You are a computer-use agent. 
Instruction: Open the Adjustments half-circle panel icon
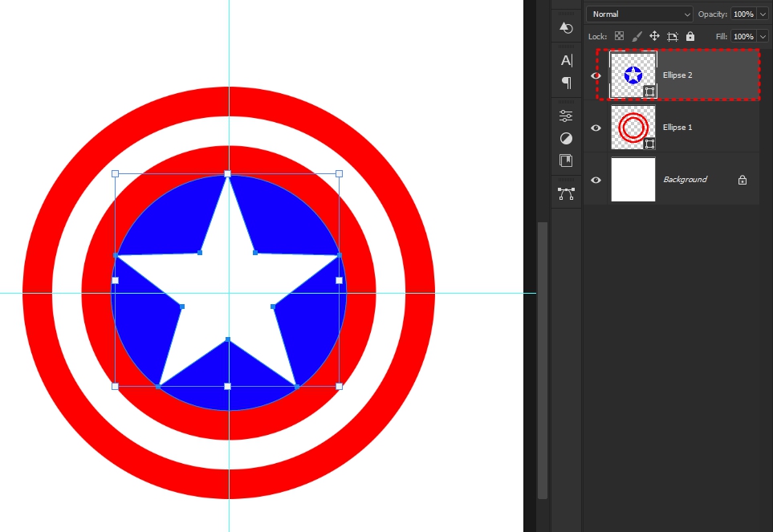566,139
